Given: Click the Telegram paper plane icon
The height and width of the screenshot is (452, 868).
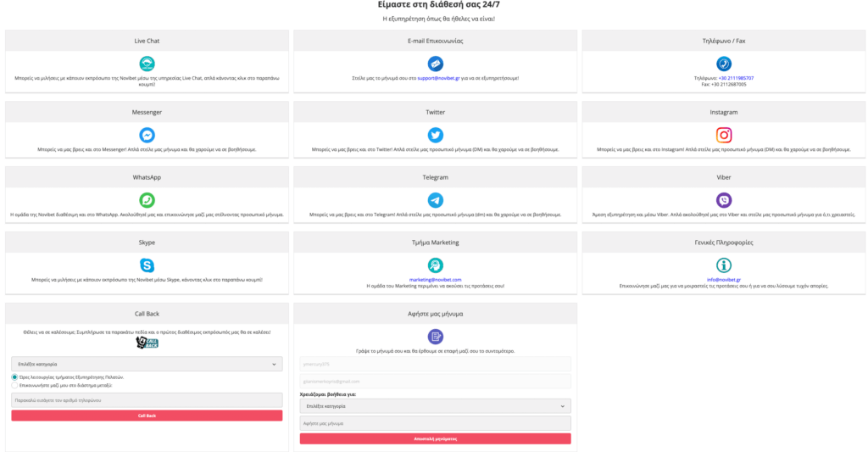Looking at the screenshot, I should point(435,200).
